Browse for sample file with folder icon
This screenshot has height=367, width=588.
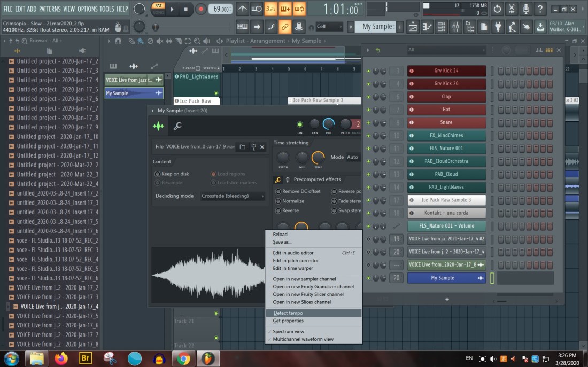242,147
